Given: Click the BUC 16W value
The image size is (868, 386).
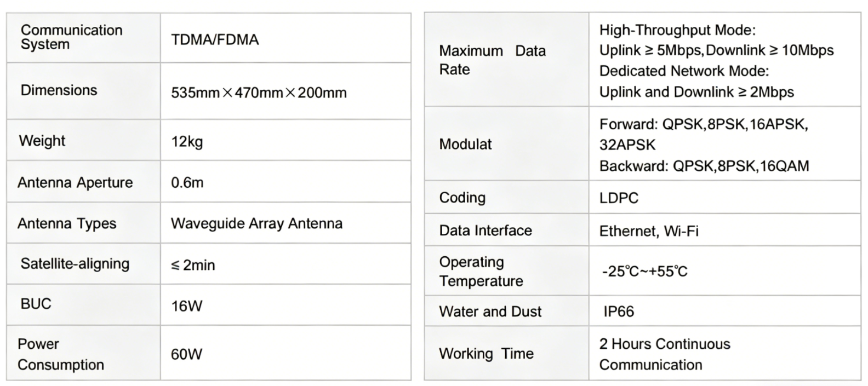Looking at the screenshot, I should pyautogui.click(x=187, y=306).
